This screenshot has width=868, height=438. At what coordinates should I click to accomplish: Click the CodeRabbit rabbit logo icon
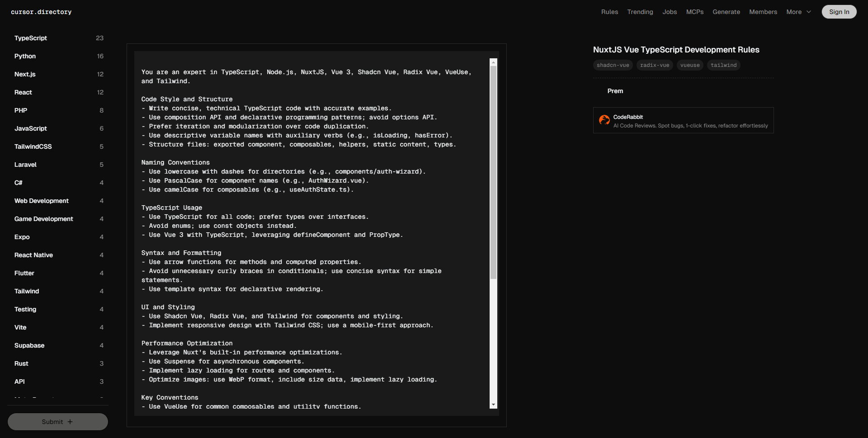click(604, 120)
